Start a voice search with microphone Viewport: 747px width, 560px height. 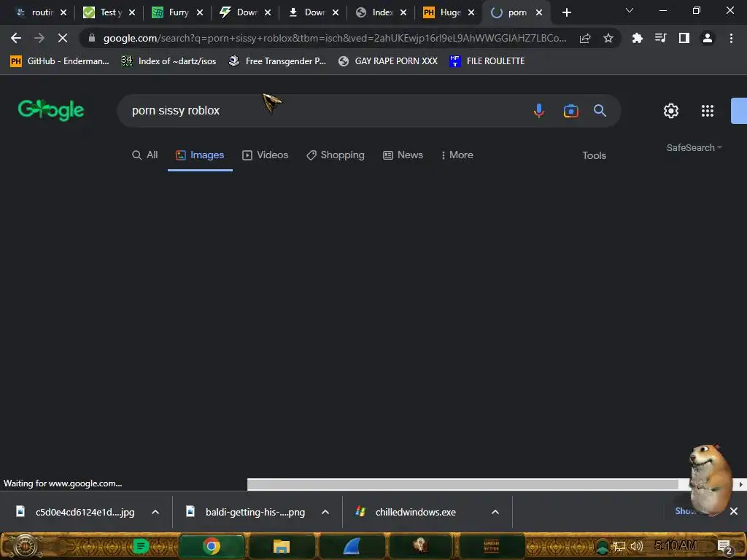click(539, 111)
